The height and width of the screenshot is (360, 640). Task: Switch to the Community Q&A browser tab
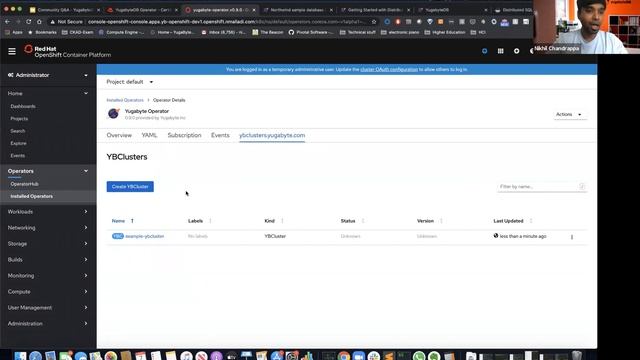pos(63,10)
